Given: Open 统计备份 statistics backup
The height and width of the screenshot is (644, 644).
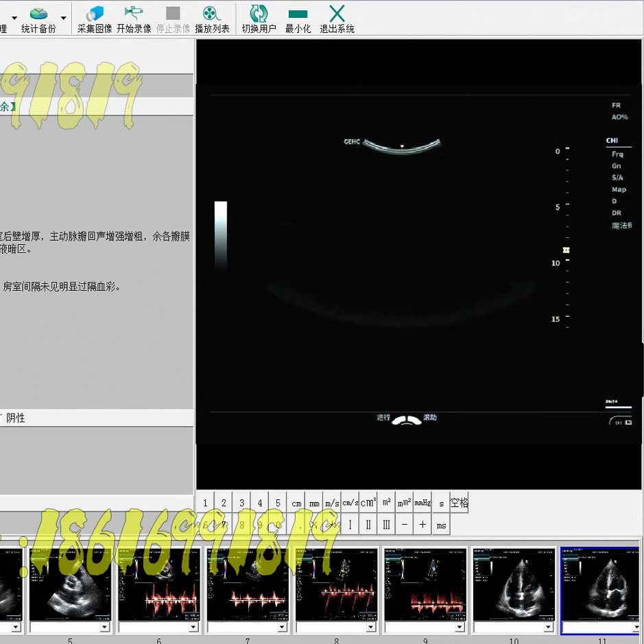Looking at the screenshot, I should click(x=38, y=20).
